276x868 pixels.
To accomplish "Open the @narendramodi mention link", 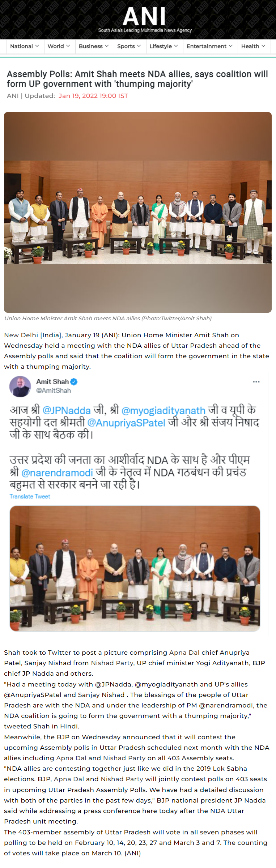I will 57,473.
